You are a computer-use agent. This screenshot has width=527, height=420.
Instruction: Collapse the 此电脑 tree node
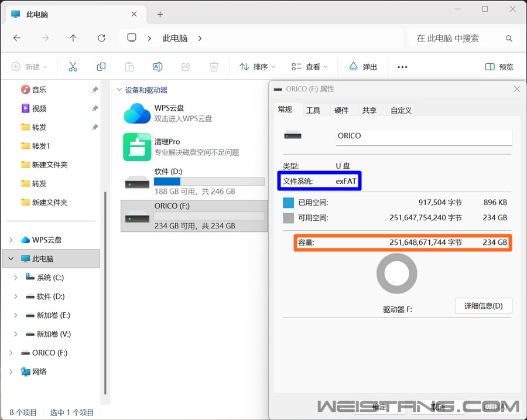coord(11,258)
